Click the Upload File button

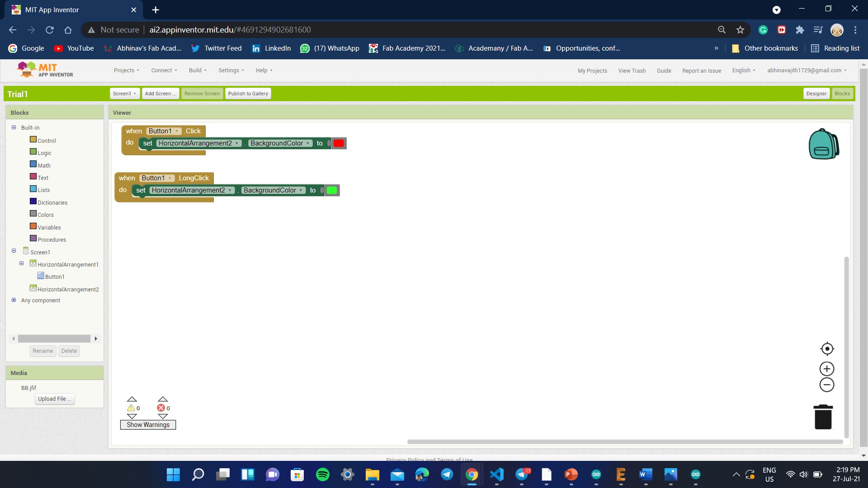point(55,399)
